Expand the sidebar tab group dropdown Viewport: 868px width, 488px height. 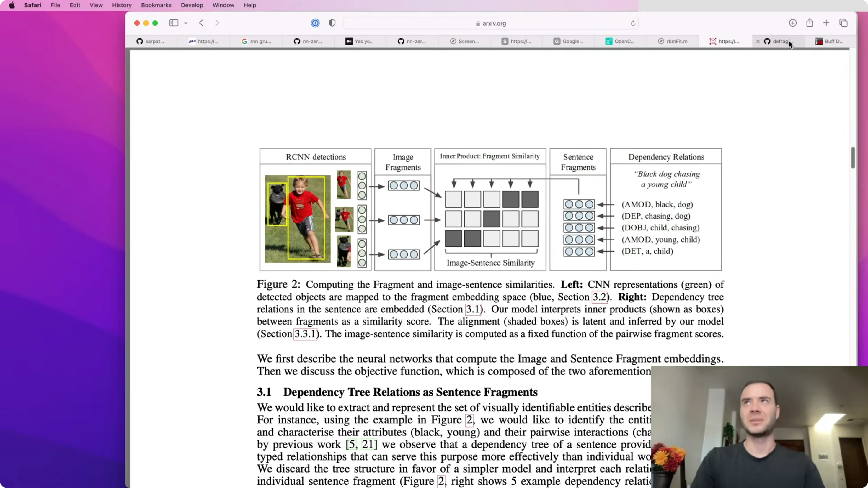[x=186, y=23]
